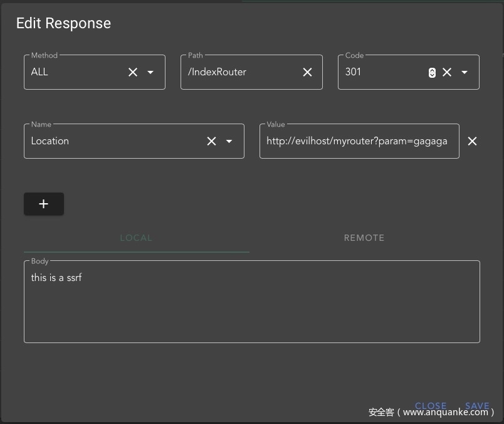Screen dimensions: 504x424
Task: Expand the Method dropdown list
Action: (x=150, y=72)
